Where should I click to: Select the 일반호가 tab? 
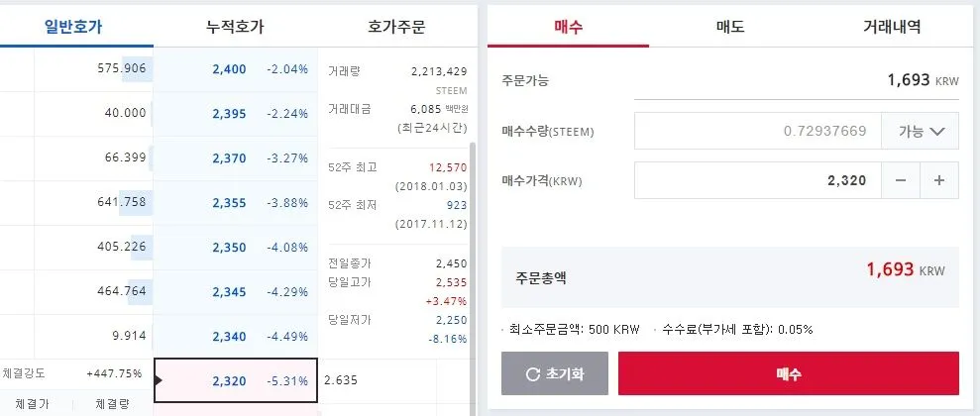coord(73,27)
